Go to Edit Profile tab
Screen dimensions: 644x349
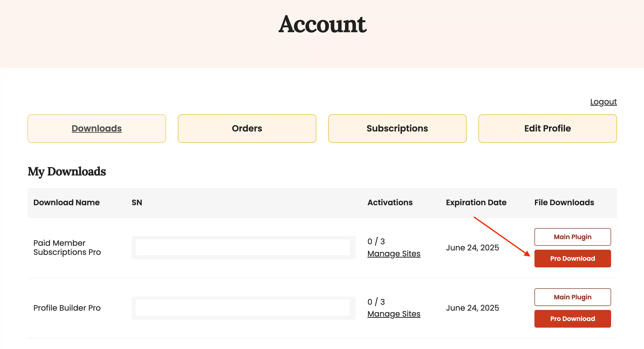click(x=547, y=128)
